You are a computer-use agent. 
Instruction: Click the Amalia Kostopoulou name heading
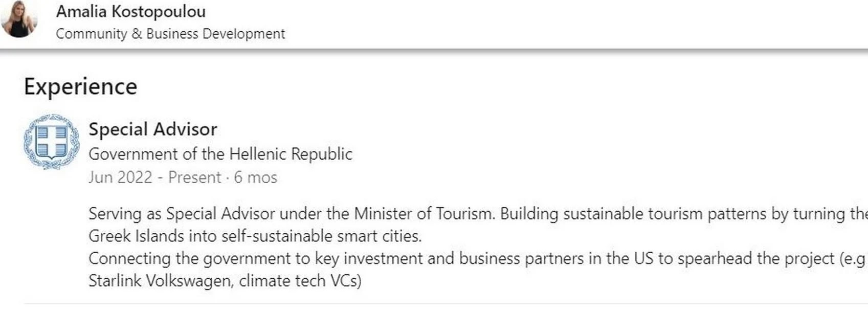pyautogui.click(x=131, y=11)
